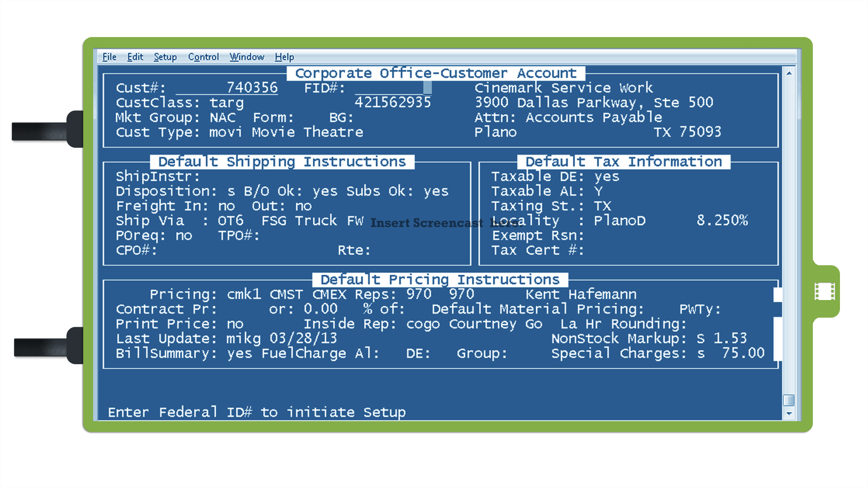Click the Mkt Group value NAC
Screen dimensions: 868x488
coord(222,117)
